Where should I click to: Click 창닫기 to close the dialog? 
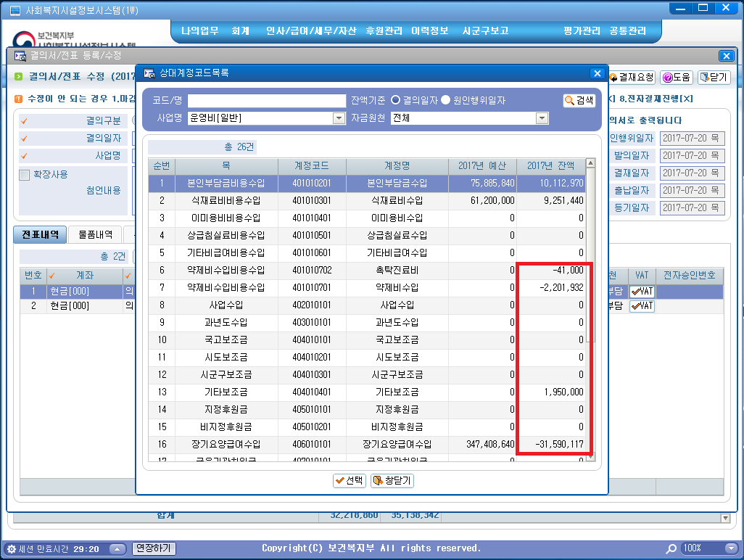click(392, 480)
